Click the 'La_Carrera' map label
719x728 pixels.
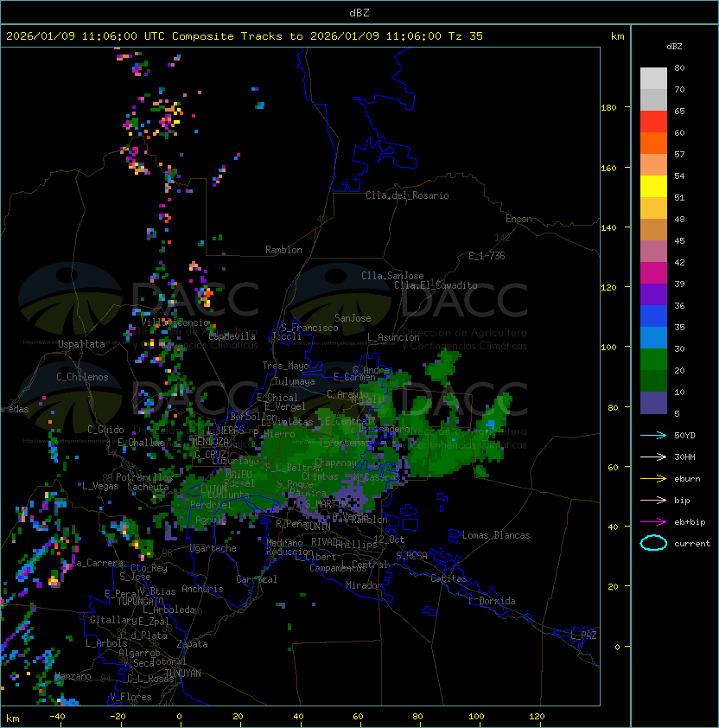(x=98, y=563)
